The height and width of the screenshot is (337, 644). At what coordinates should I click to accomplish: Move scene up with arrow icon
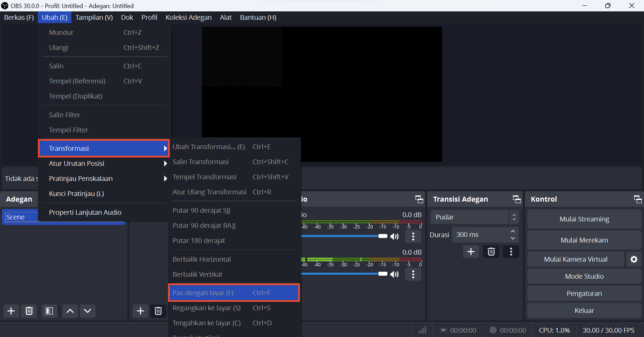[x=70, y=311]
